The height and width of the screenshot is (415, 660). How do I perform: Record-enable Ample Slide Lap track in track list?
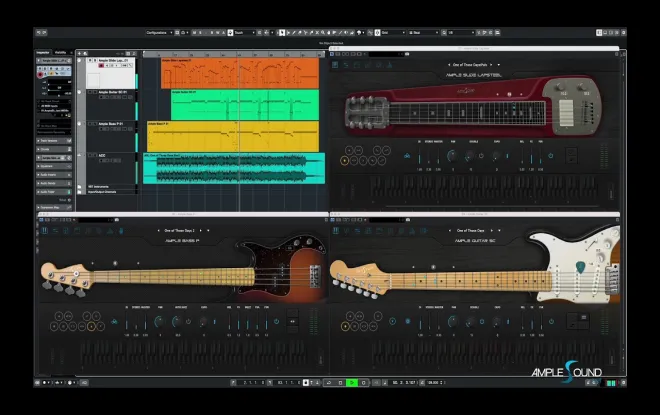[x=101, y=66]
